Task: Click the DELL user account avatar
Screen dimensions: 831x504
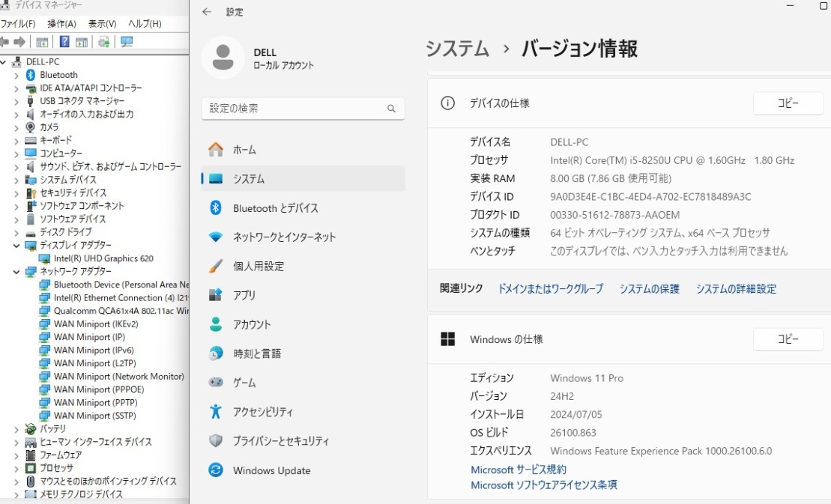Action: coord(223,58)
